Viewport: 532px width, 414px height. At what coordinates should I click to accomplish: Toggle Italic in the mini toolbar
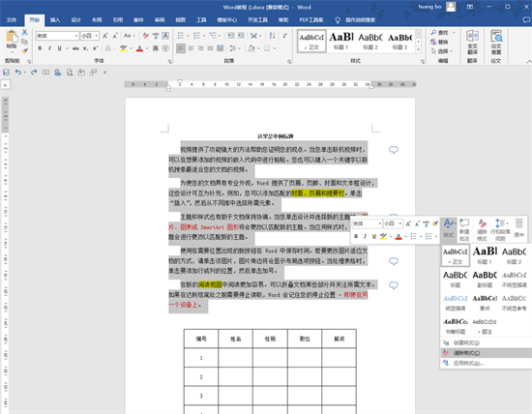pos(365,237)
